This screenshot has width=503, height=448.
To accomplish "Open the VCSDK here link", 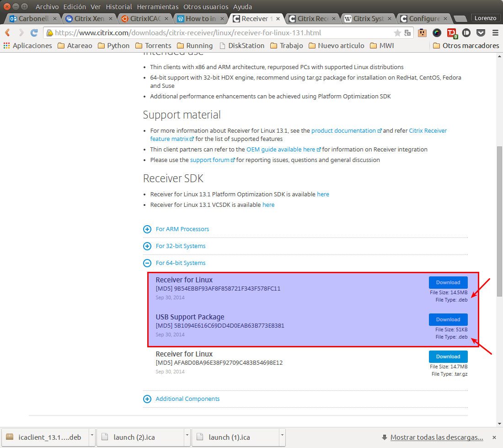I will point(268,205).
